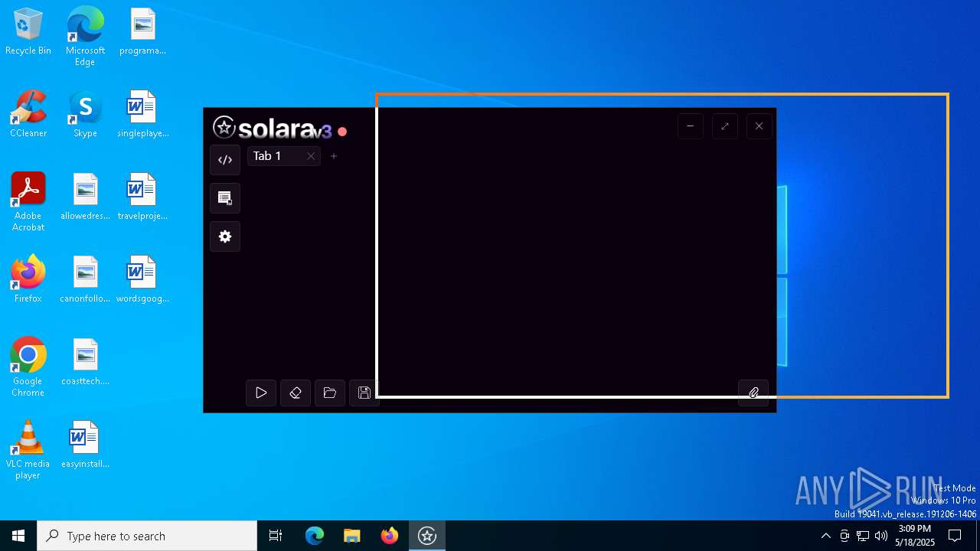Launch Firefox desktop shortcut

click(28, 279)
